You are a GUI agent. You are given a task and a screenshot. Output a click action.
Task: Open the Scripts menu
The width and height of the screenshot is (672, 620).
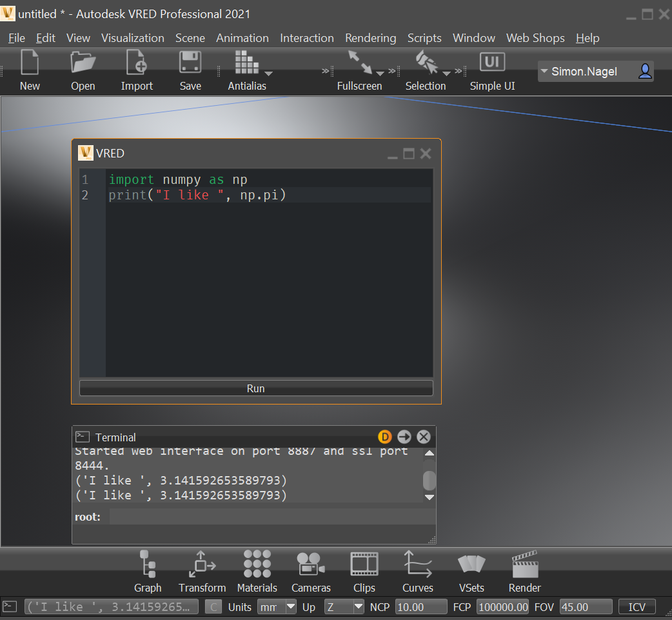pos(424,38)
